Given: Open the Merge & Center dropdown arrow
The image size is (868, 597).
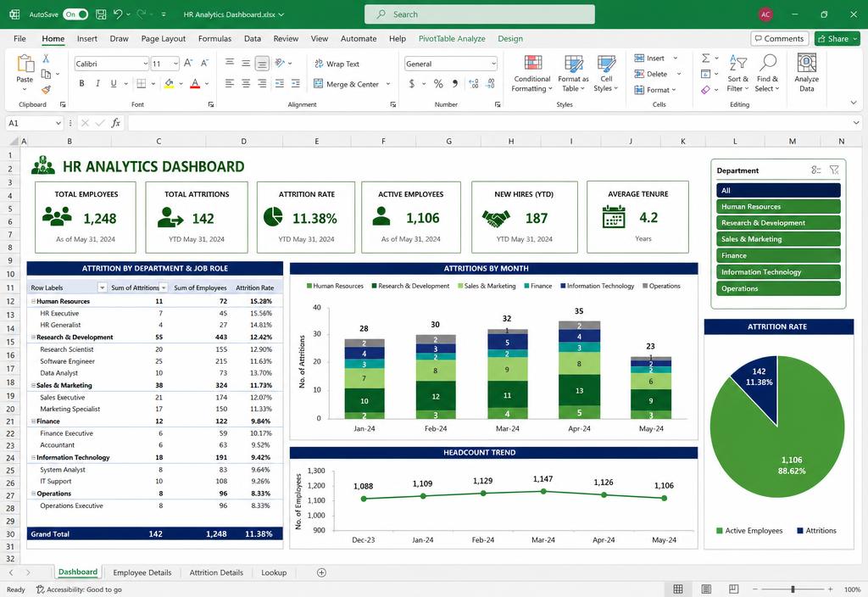Looking at the screenshot, I should [x=388, y=84].
